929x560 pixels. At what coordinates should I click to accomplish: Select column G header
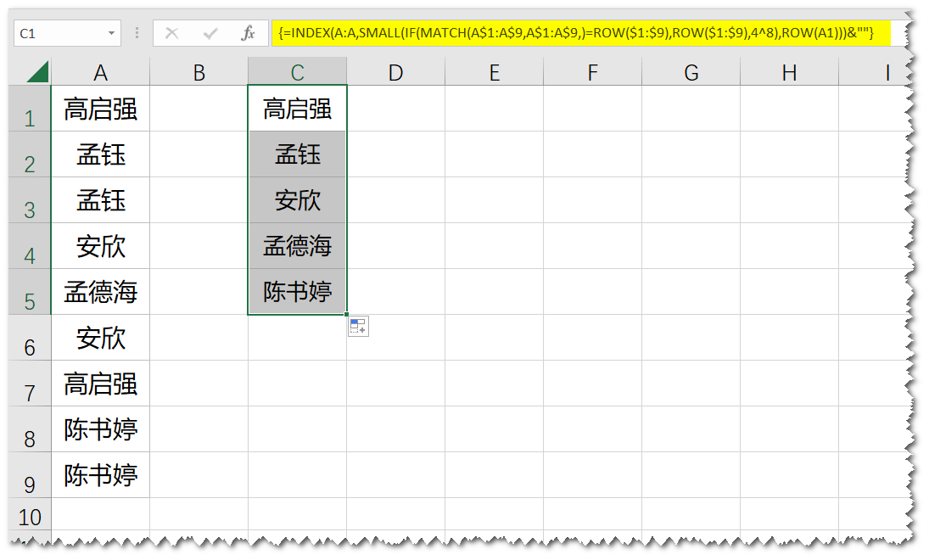(691, 72)
